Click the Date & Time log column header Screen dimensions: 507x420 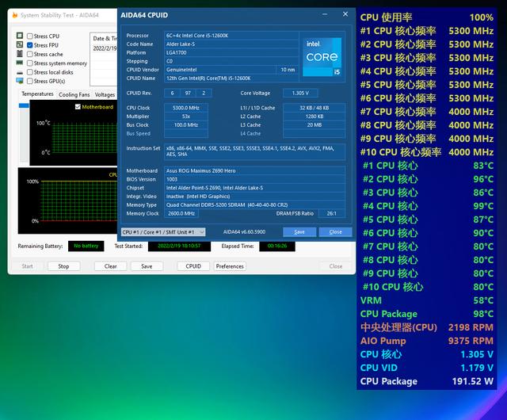(105, 39)
